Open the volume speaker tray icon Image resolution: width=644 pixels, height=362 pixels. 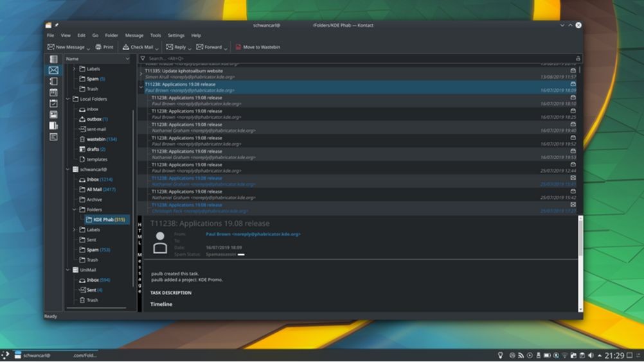(x=591, y=356)
